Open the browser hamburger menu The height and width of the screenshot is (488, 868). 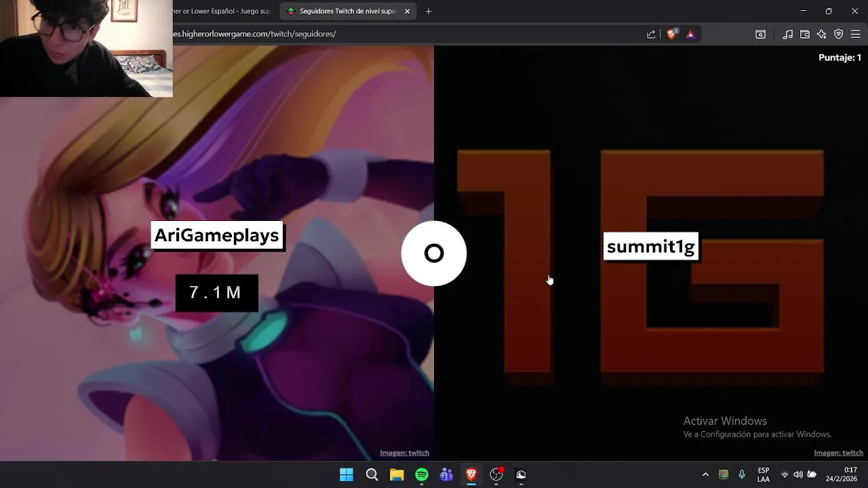click(855, 34)
